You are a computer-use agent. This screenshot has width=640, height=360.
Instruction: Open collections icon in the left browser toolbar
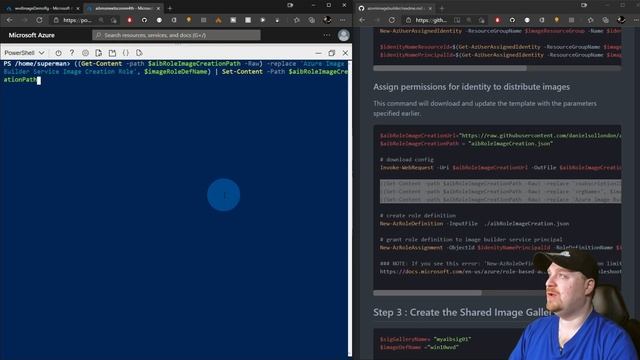click(x=311, y=20)
